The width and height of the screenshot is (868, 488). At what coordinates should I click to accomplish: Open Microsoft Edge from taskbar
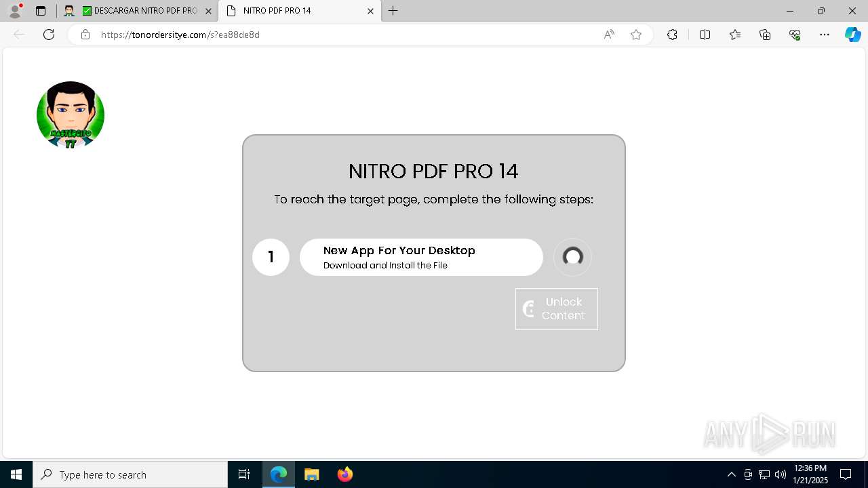279,474
